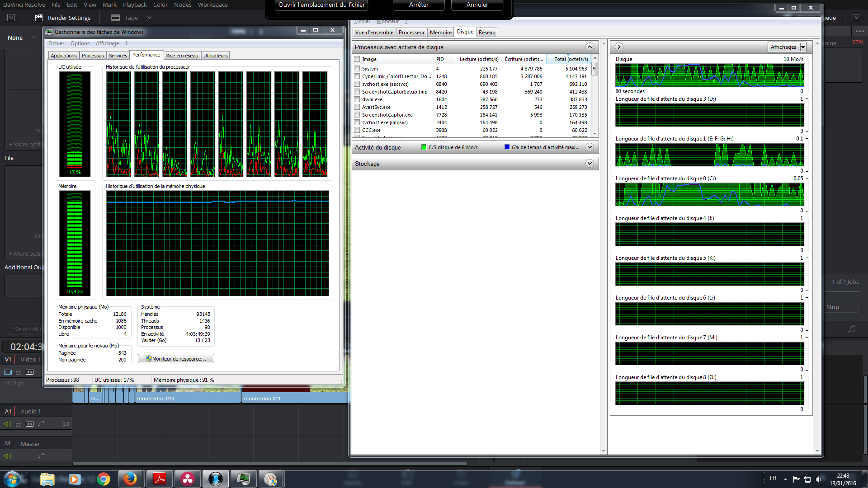The width and height of the screenshot is (868, 488).
Task: Toggle Video 1 auto track selector icon
Action: (29, 372)
